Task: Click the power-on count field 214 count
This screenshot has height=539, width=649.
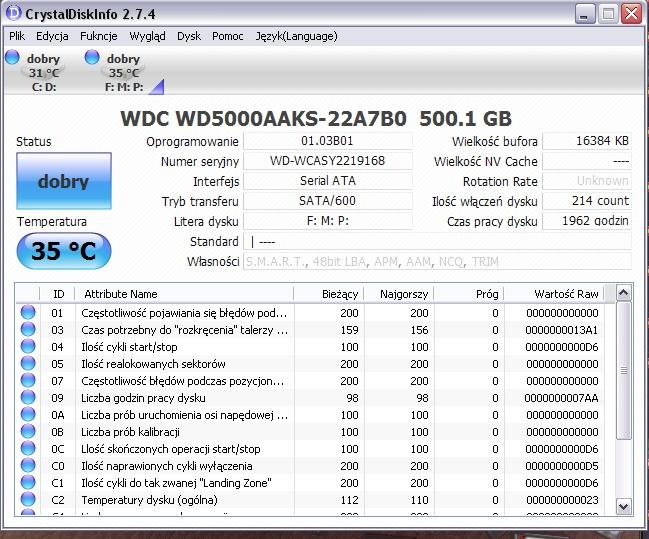Action: (x=587, y=201)
